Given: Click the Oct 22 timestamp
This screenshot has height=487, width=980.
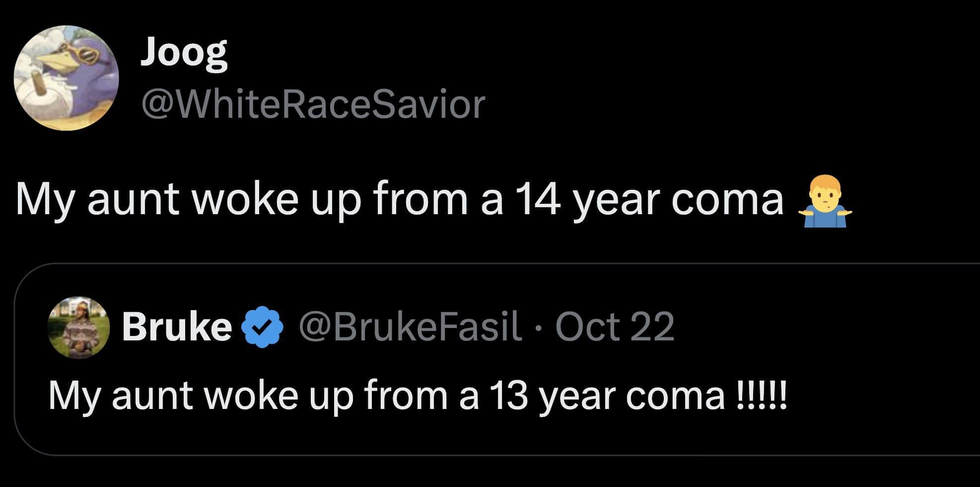Looking at the screenshot, I should point(615,327).
